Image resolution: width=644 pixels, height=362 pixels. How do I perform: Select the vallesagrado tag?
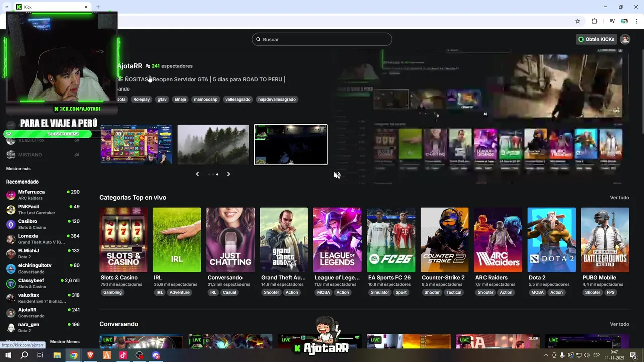(237, 99)
